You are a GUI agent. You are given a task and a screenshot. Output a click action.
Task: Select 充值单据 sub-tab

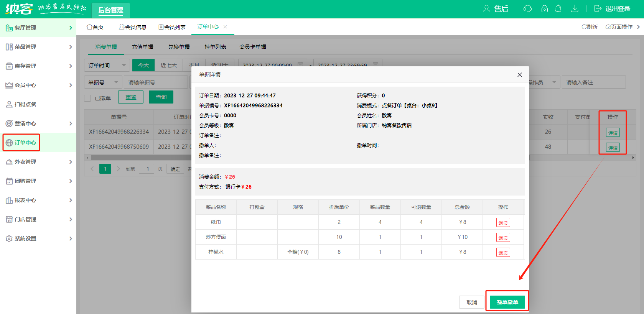[142, 47]
